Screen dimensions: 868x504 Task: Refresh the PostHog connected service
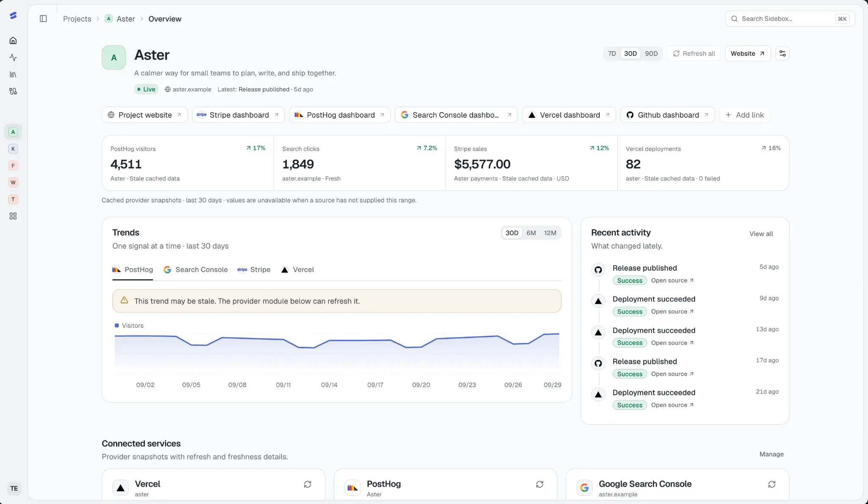tap(540, 484)
